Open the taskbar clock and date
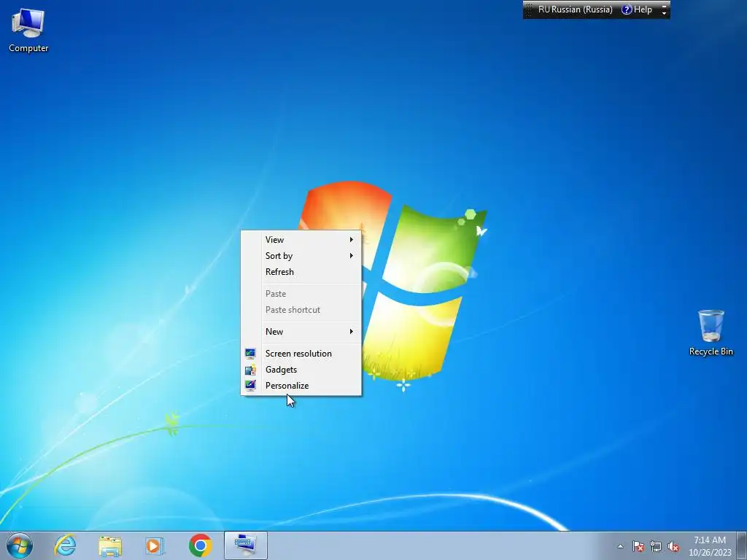Image resolution: width=747 pixels, height=560 pixels. coord(710,546)
